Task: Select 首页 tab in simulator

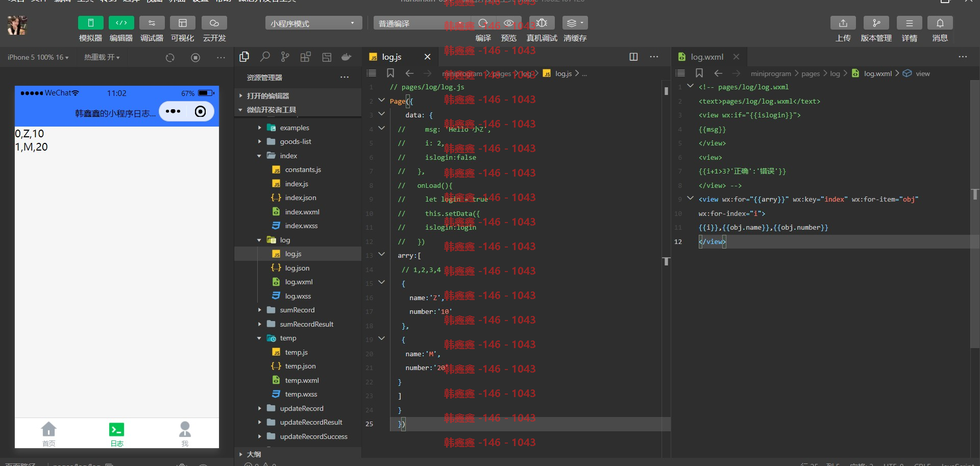Action: point(48,434)
